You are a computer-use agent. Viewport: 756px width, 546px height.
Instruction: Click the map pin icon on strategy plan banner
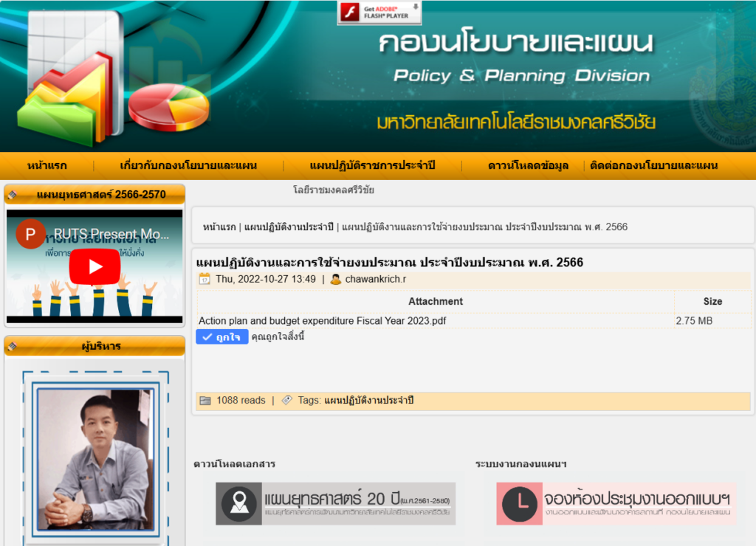239,504
